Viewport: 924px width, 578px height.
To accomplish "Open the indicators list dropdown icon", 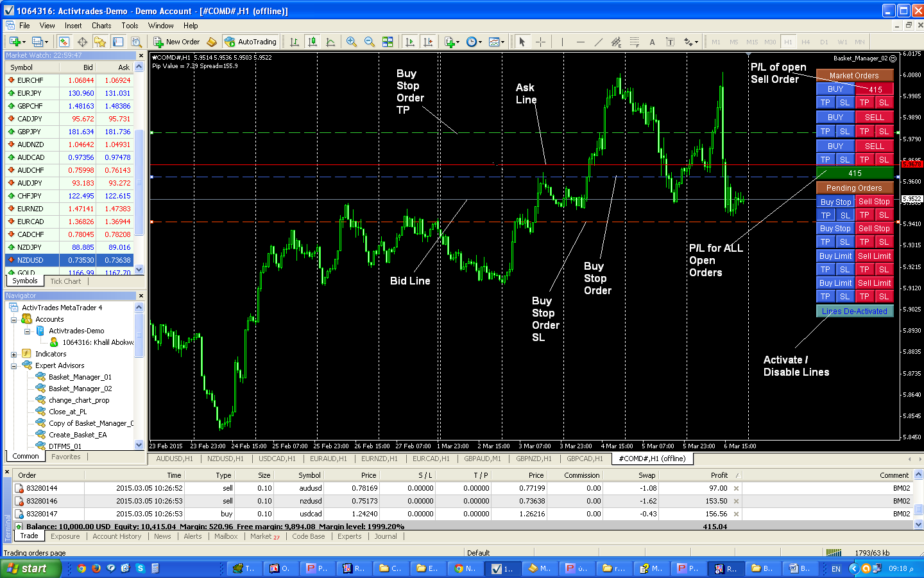I will pyautogui.click(x=452, y=42).
